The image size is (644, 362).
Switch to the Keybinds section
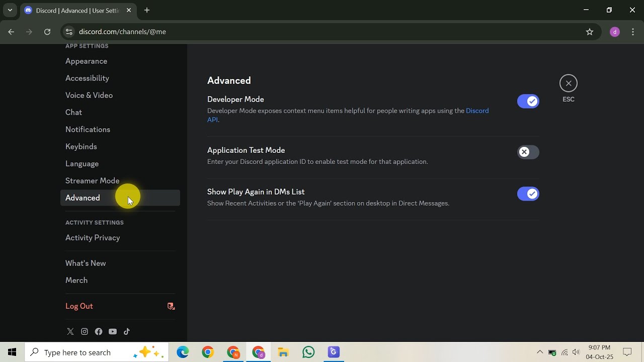coord(120,147)
